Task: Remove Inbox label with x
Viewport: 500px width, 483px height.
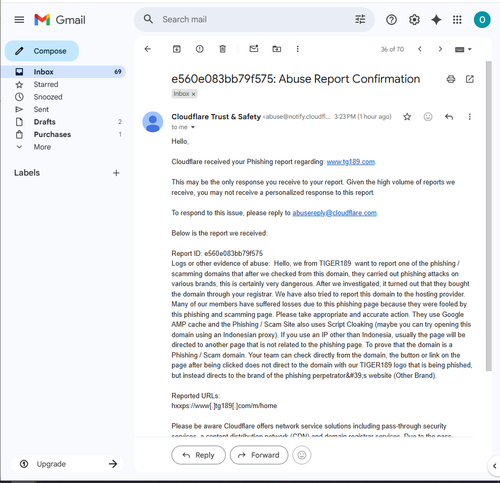Action: click(193, 94)
